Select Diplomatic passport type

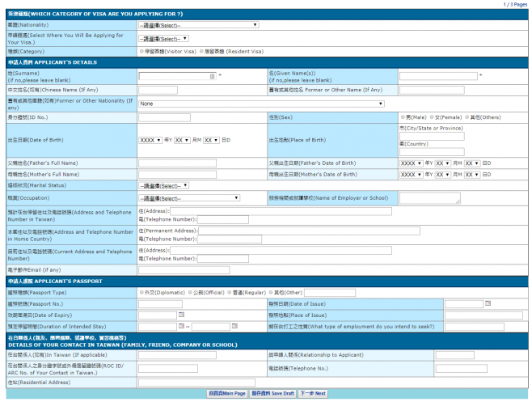141,292
